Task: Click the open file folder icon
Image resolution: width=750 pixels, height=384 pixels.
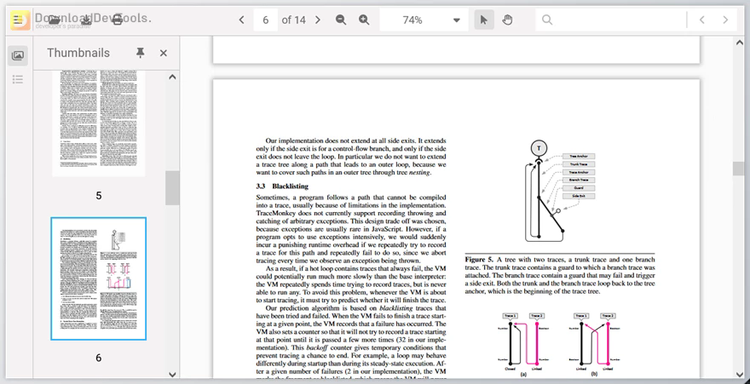Action: tap(54, 20)
